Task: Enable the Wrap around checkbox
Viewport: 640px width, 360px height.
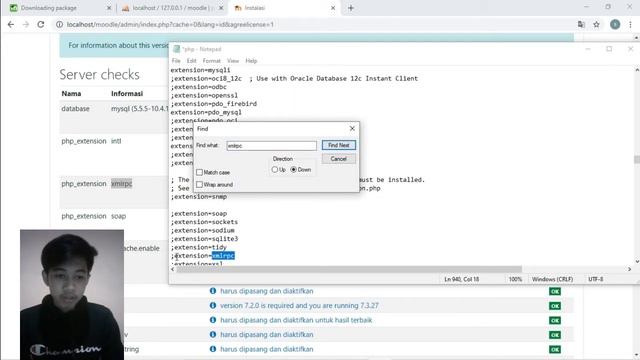Action: click(x=200, y=184)
